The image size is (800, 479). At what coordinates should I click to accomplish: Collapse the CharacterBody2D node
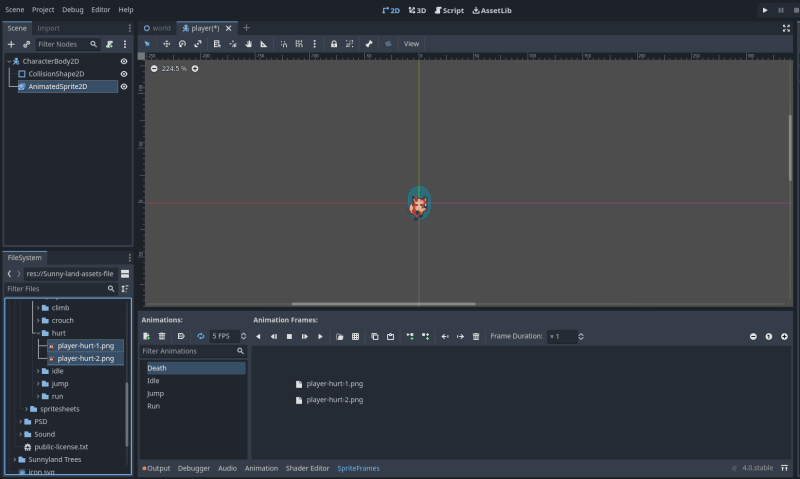point(9,61)
